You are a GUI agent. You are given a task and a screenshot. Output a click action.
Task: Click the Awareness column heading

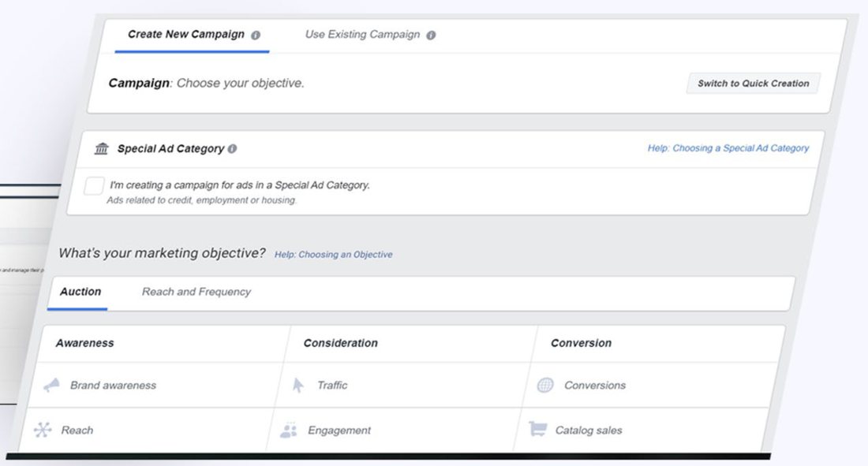tap(84, 343)
